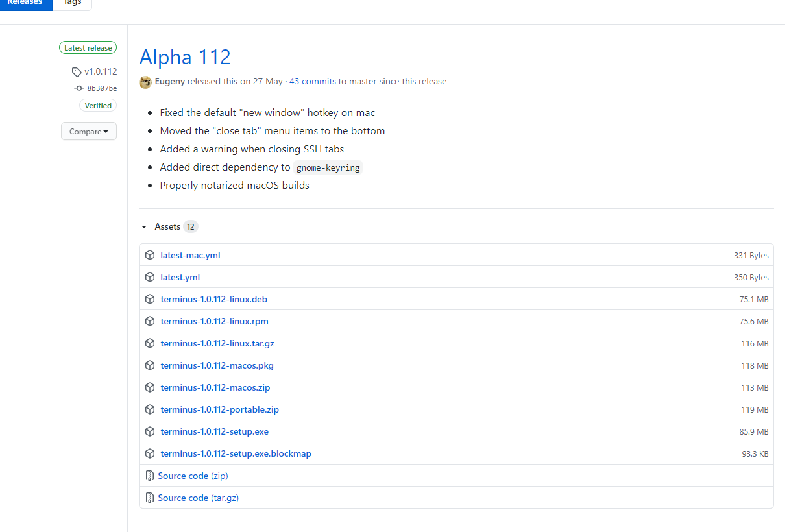Click the 12 assets count badge

point(191,226)
